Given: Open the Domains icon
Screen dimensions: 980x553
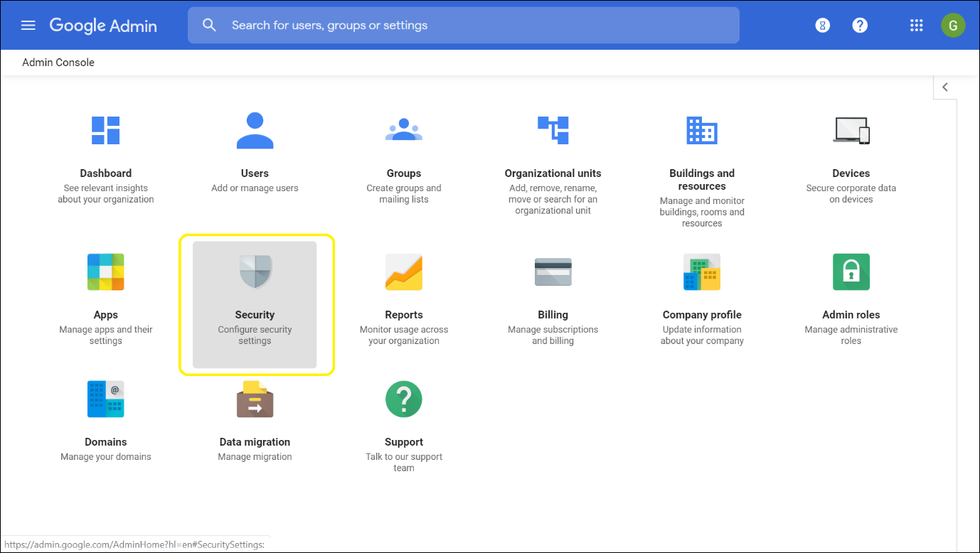Looking at the screenshot, I should [106, 399].
